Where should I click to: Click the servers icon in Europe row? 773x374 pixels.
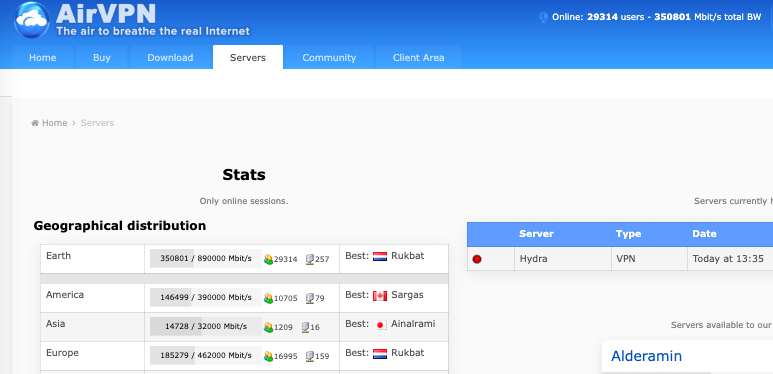tap(310, 356)
